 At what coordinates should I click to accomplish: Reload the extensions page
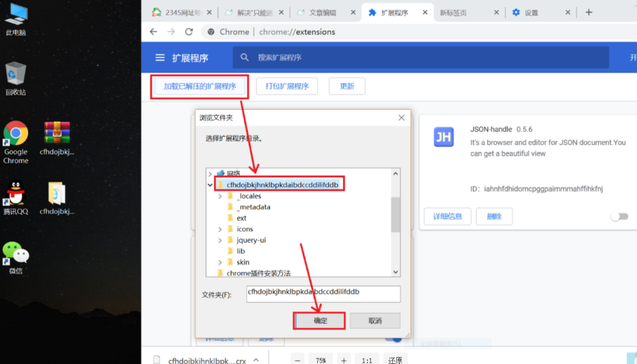[x=189, y=32]
